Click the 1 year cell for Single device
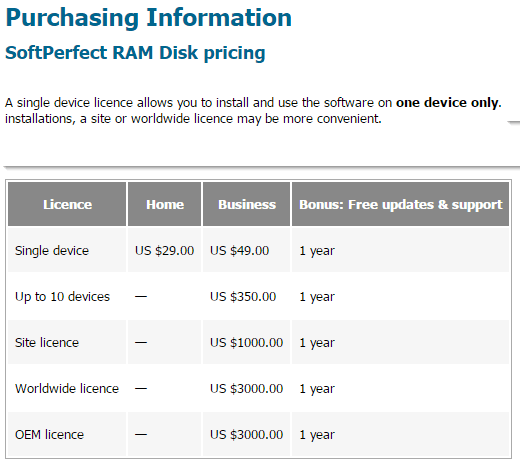The image size is (520, 462). 317,251
